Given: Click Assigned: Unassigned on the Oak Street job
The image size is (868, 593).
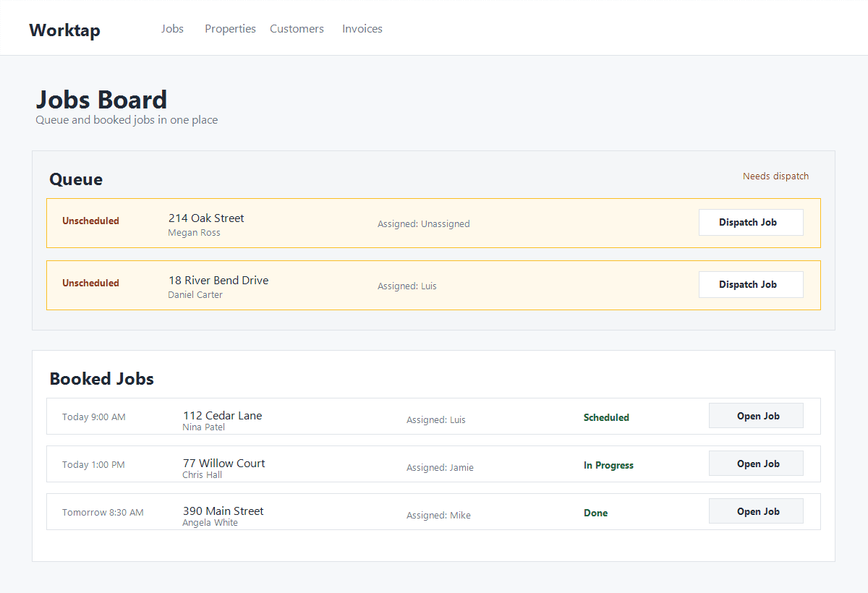Looking at the screenshot, I should [424, 223].
